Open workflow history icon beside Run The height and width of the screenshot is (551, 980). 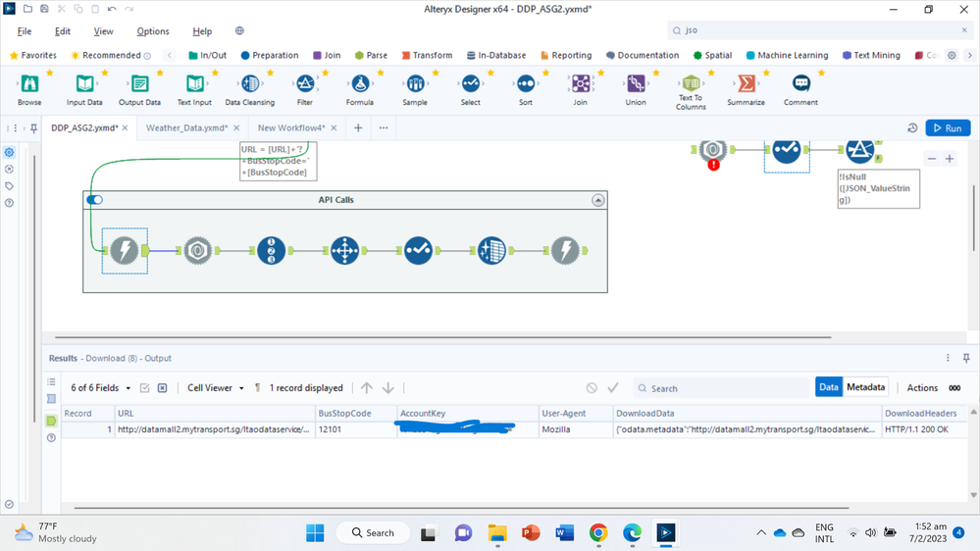[912, 128]
